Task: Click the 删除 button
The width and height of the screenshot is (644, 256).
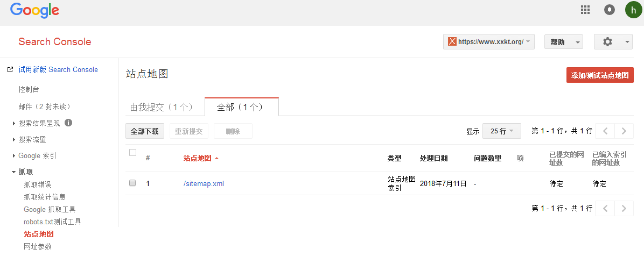Action: click(x=233, y=131)
